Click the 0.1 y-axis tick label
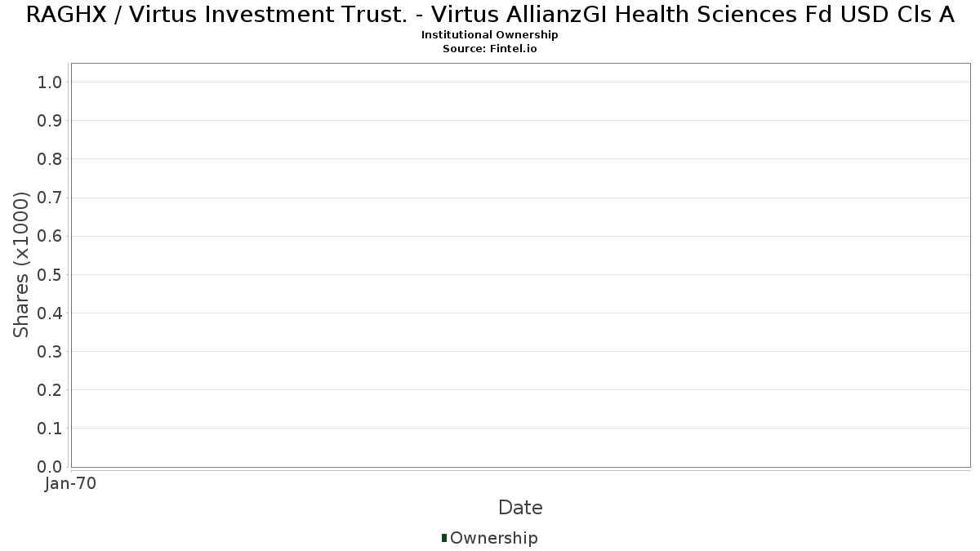This screenshot has height=551, width=980. click(x=50, y=429)
